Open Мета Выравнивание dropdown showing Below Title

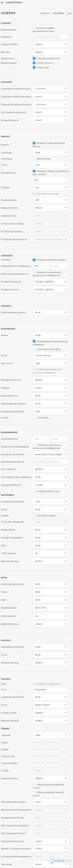coord(51,608)
